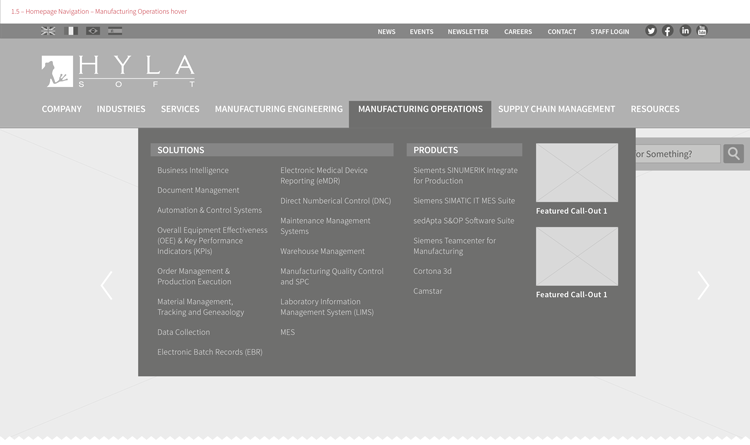Screen dimensions: 750x445
Task: Click the search input field
Action: point(678,154)
